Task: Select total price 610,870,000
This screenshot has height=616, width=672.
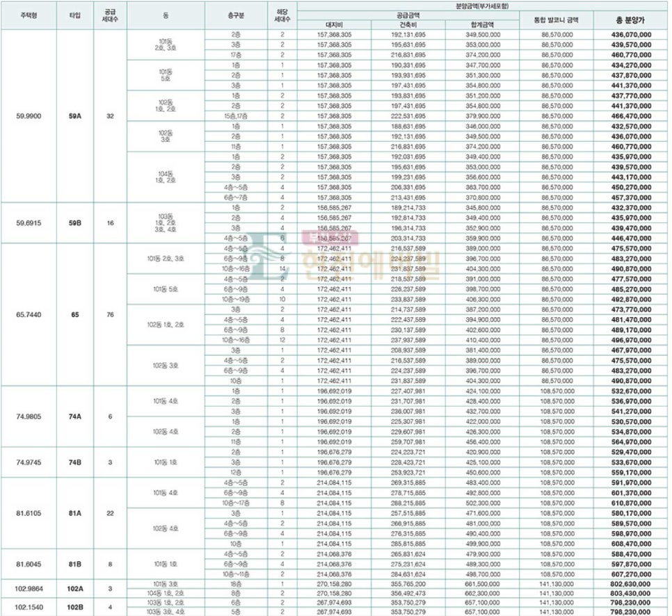Action: pyautogui.click(x=631, y=503)
